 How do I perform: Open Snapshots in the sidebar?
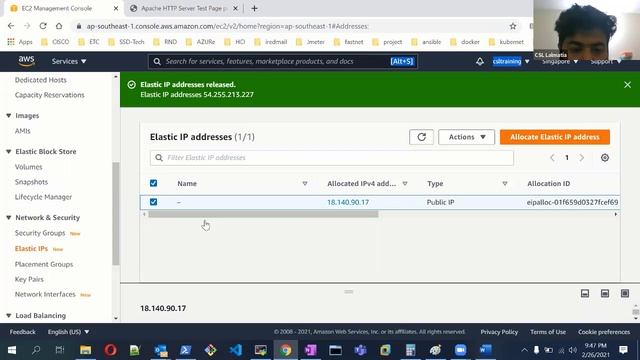point(31,182)
